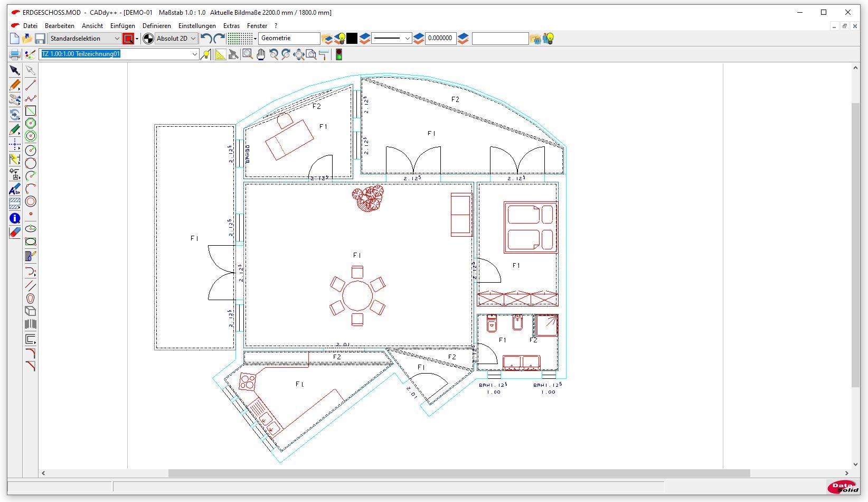This screenshot has height=502, width=868.
Task: Click the blue info icon
Action: point(15,218)
